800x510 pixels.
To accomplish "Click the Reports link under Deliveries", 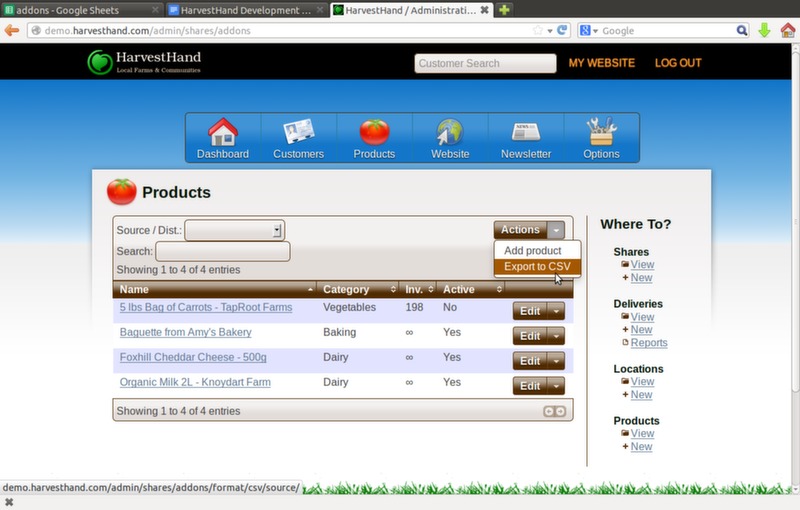I will (648, 343).
